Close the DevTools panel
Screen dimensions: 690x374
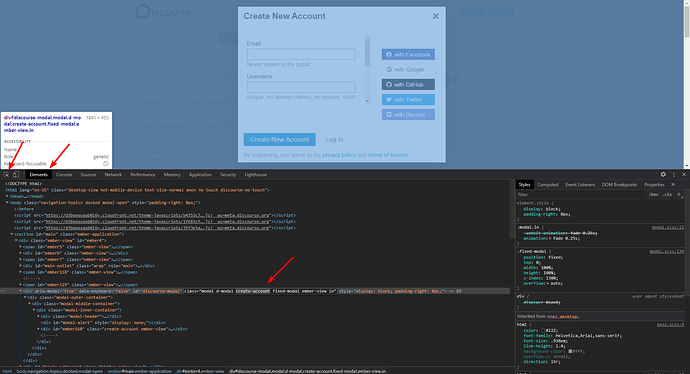pyautogui.click(x=684, y=175)
